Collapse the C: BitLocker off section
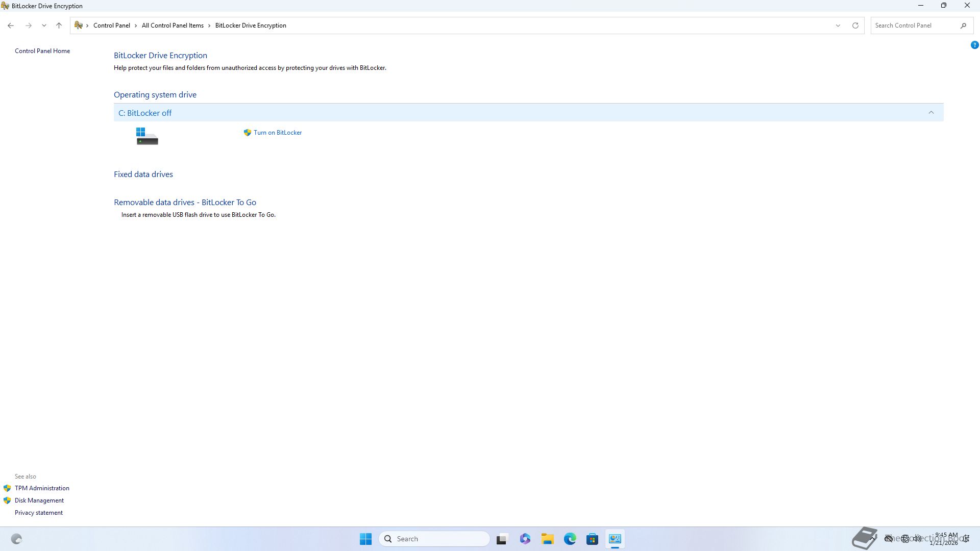The width and height of the screenshot is (980, 551). pyautogui.click(x=931, y=113)
